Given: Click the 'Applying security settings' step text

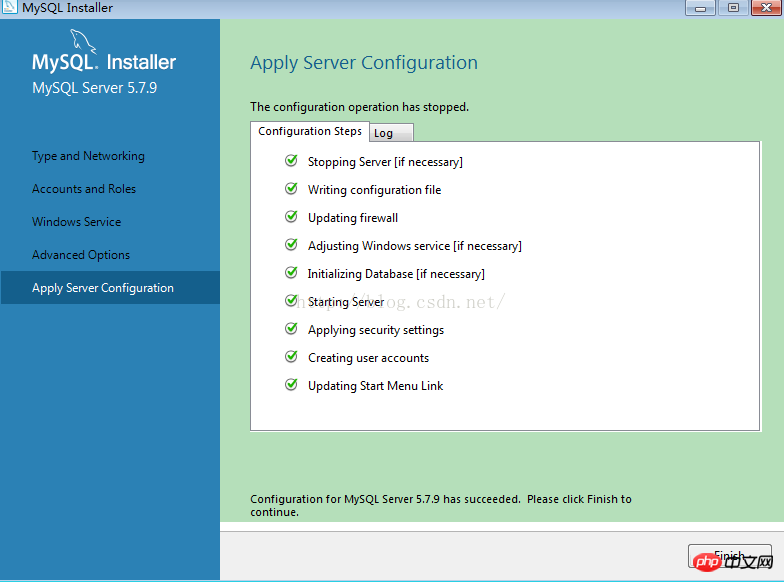Looking at the screenshot, I should (376, 330).
